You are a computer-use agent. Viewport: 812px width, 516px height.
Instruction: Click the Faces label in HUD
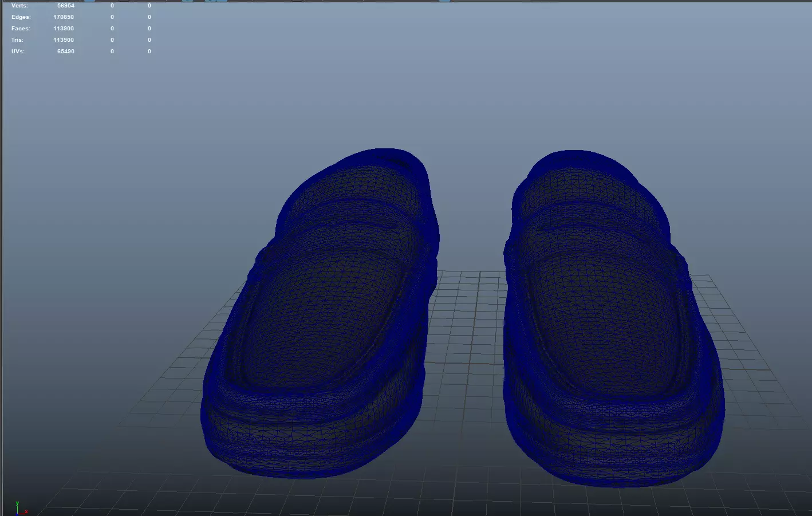21,29
